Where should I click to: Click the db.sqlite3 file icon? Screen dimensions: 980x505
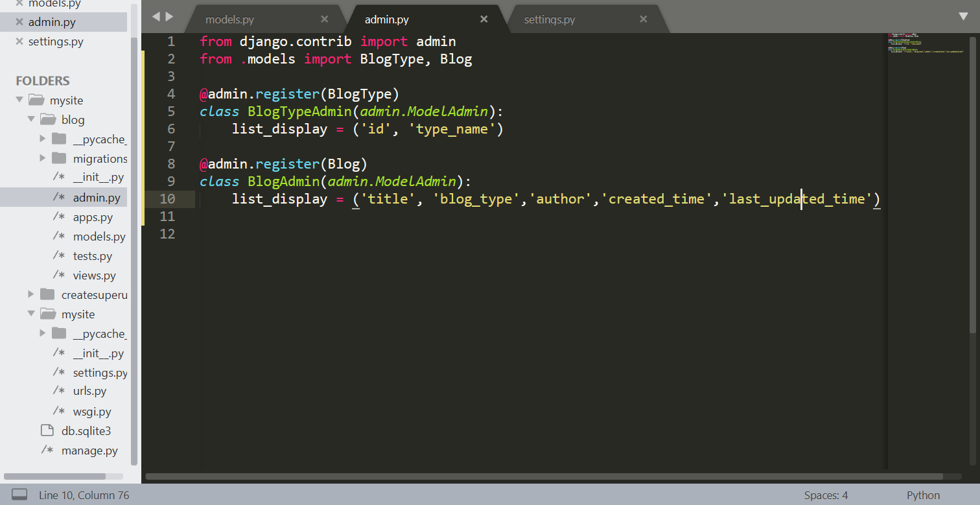click(x=47, y=430)
